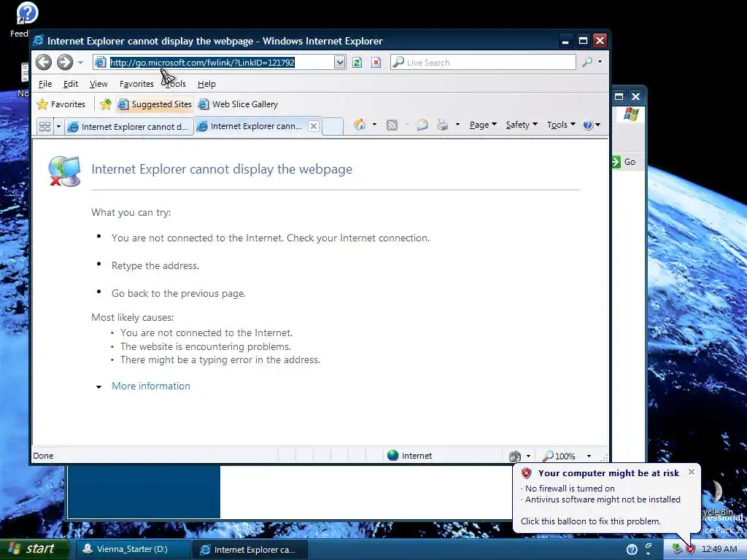Stop loading with the red X icon
747x560 pixels.
coord(376,63)
